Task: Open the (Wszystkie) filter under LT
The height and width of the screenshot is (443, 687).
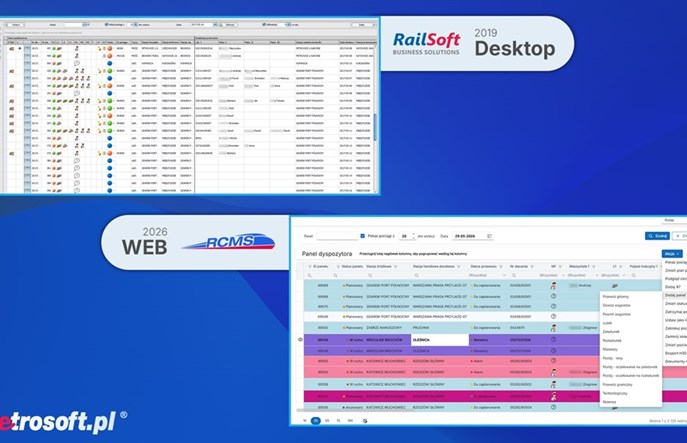Action: point(614,276)
